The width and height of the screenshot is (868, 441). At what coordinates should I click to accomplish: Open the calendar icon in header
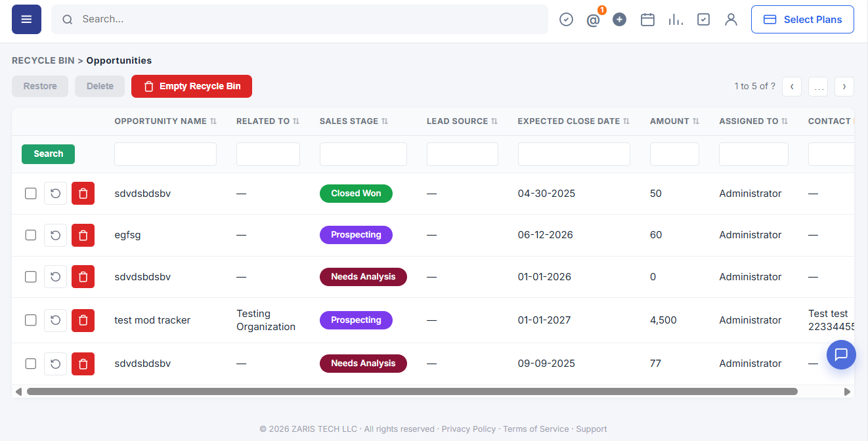click(647, 20)
